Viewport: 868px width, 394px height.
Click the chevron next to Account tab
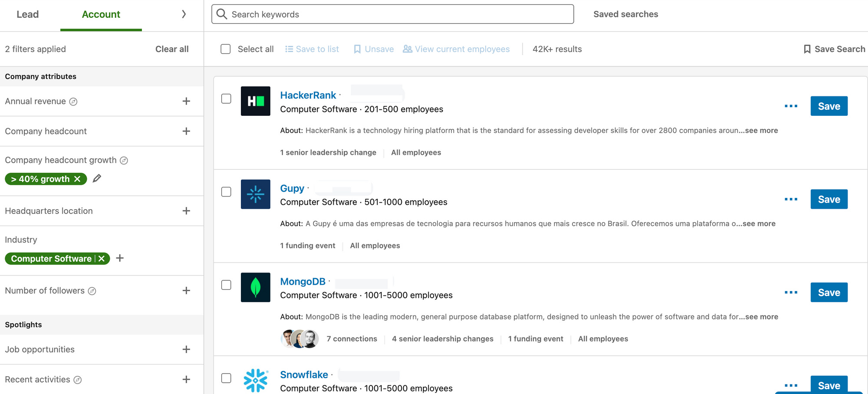point(184,14)
